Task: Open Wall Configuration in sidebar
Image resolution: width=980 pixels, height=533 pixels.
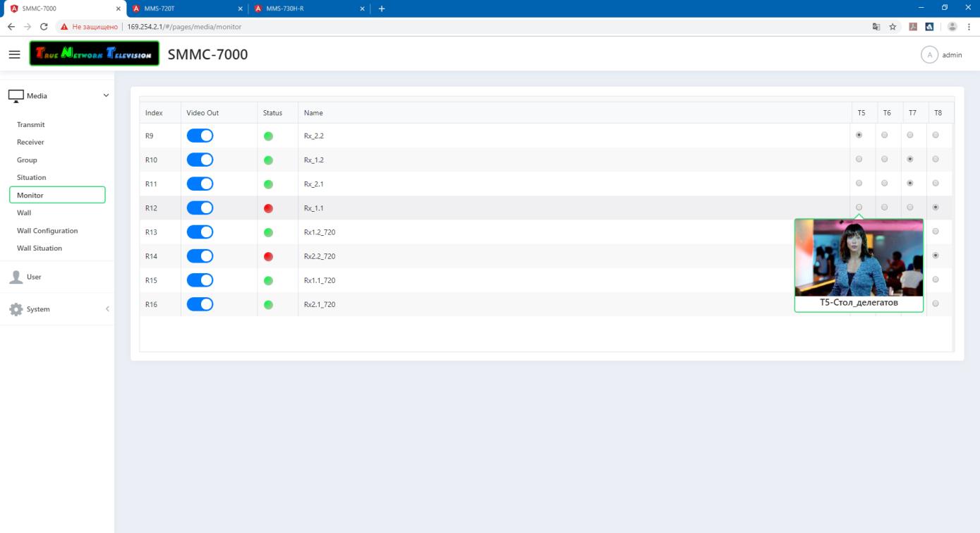Action: coord(47,231)
